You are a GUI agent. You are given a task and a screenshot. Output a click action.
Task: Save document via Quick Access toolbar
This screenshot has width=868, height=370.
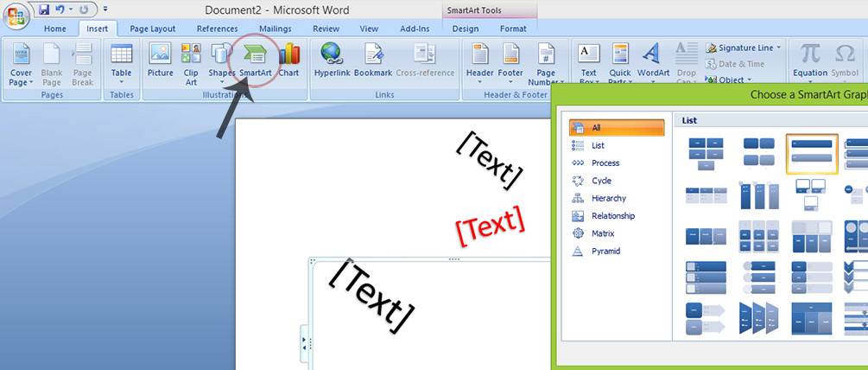coord(44,10)
